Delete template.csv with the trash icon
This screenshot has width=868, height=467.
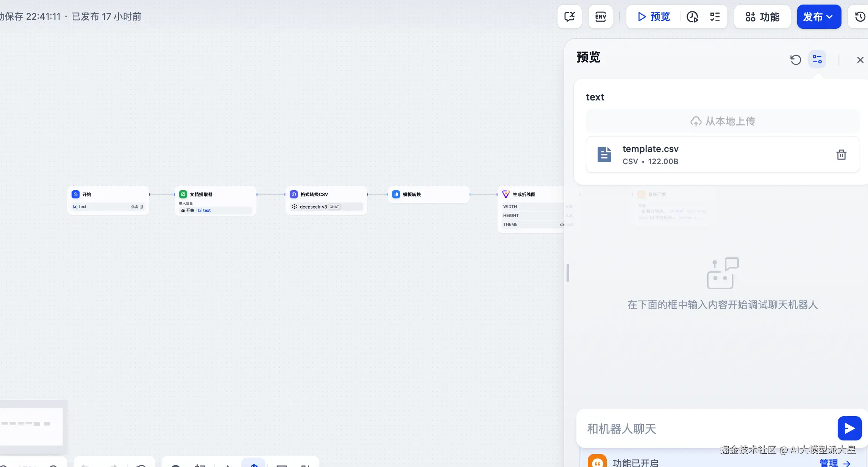pyautogui.click(x=841, y=155)
